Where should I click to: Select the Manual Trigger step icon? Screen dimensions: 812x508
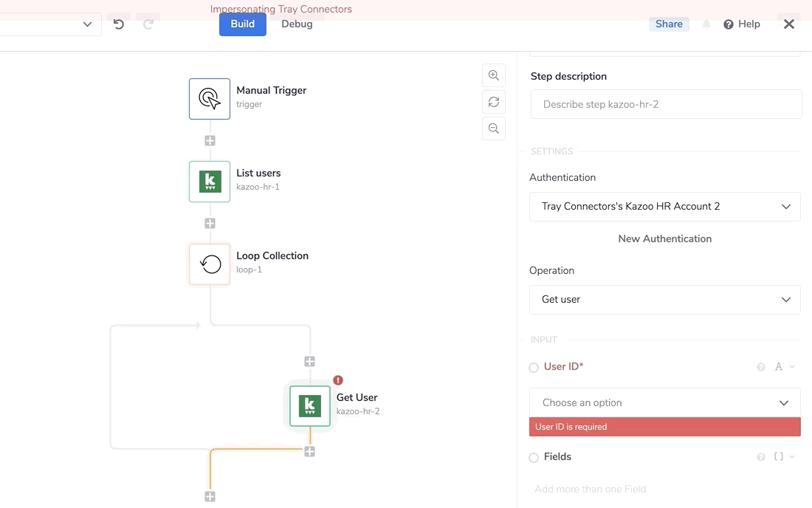(x=210, y=99)
